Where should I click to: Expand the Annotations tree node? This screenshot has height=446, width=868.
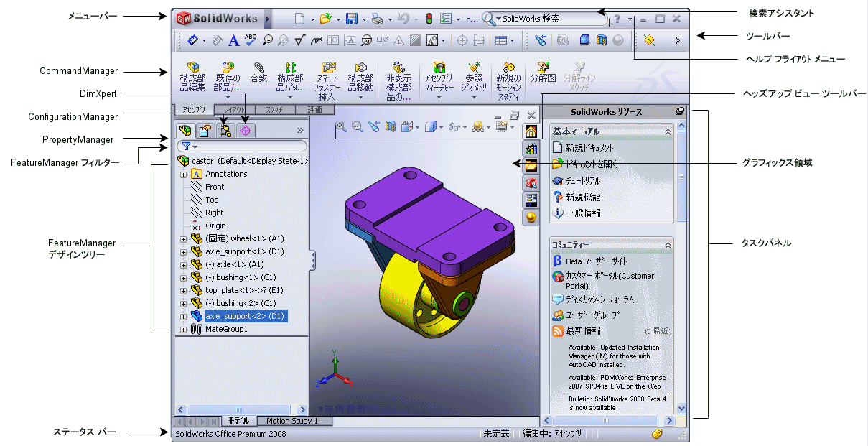pyautogui.click(x=183, y=174)
